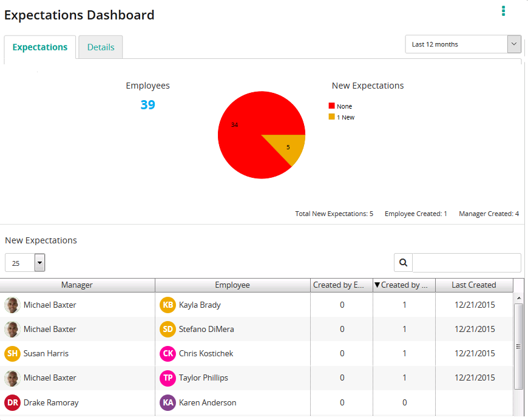
Task: Click manager name Drake Ramoray
Action: click(x=51, y=402)
